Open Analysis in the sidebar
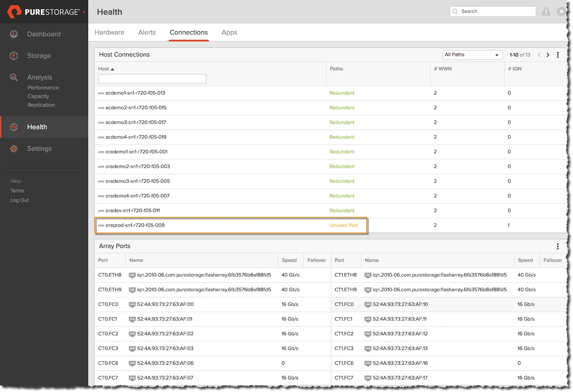 pos(40,77)
